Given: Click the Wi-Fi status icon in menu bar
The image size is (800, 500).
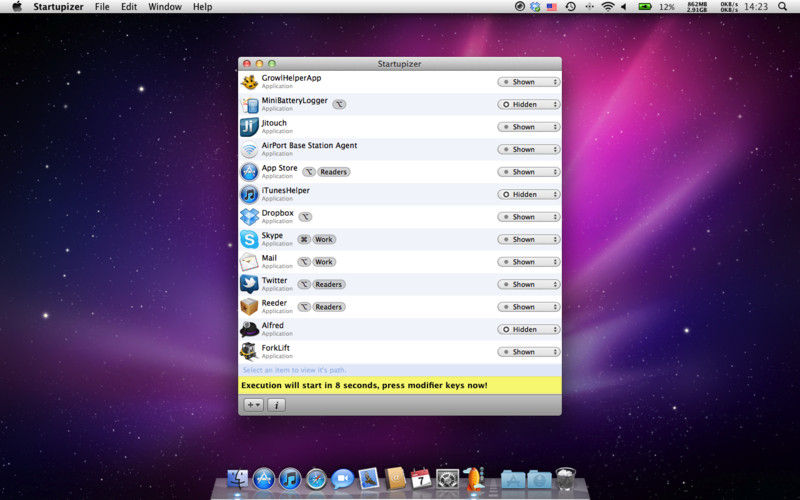Looking at the screenshot, I should (607, 7).
